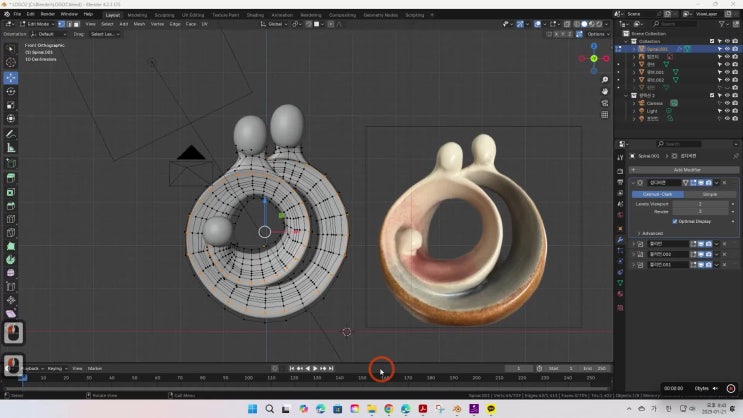Viewport: 743px width, 418px height.
Task: Pick the Measure tool in the toolbar
Action: tap(11, 147)
